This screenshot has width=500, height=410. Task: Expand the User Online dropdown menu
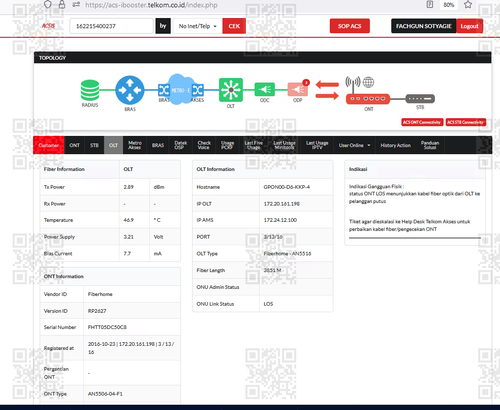click(x=355, y=145)
